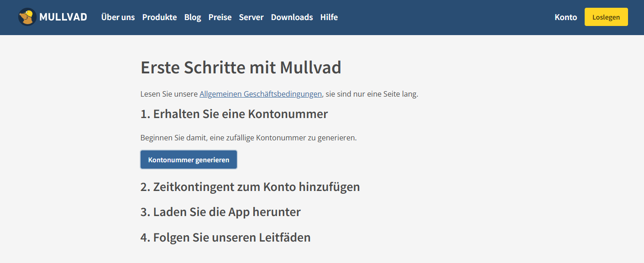Click the MULLVAD wordmark in the header
Screen dimensions: 644x263
63,17
